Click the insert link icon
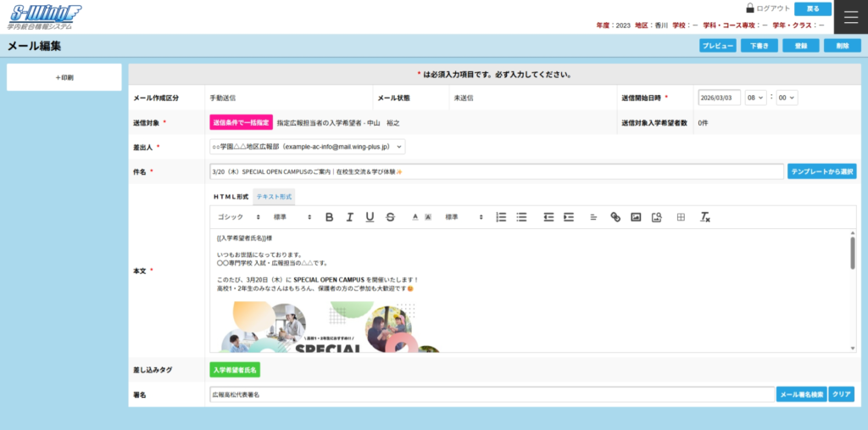This screenshot has width=868, height=430. (x=615, y=217)
